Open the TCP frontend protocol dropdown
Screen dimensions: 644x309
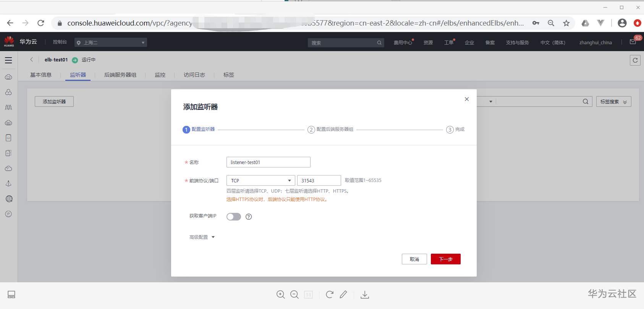coord(261,180)
